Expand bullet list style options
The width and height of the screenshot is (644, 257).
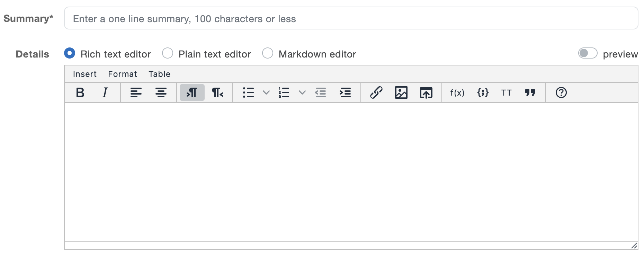(x=266, y=92)
